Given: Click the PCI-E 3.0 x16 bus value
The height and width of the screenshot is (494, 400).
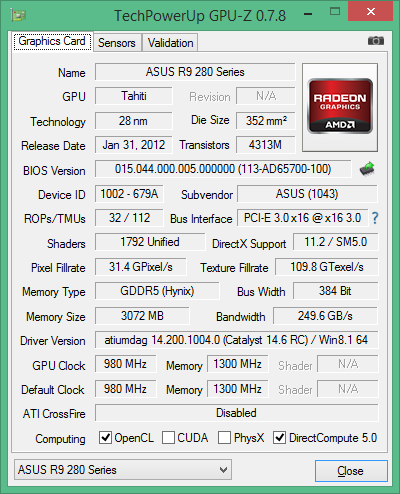Looking at the screenshot, I should pyautogui.click(x=303, y=218).
